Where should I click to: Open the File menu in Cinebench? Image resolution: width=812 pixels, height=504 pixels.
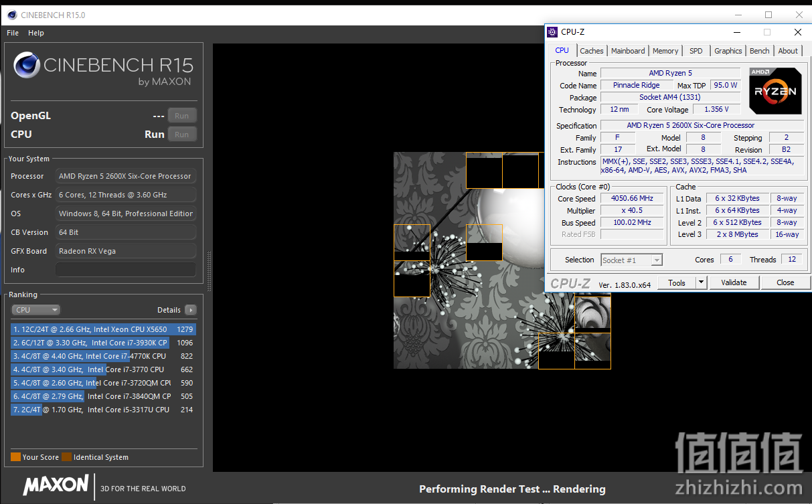point(13,33)
